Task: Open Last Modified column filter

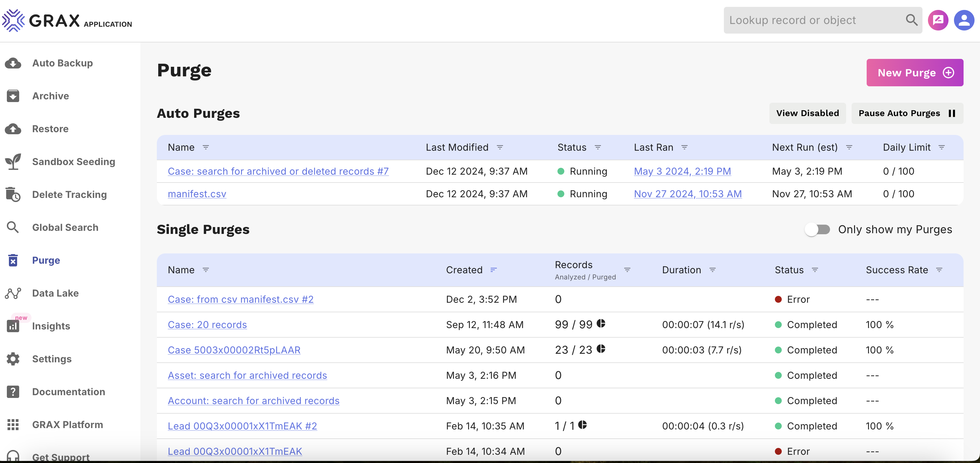Action: pos(500,147)
